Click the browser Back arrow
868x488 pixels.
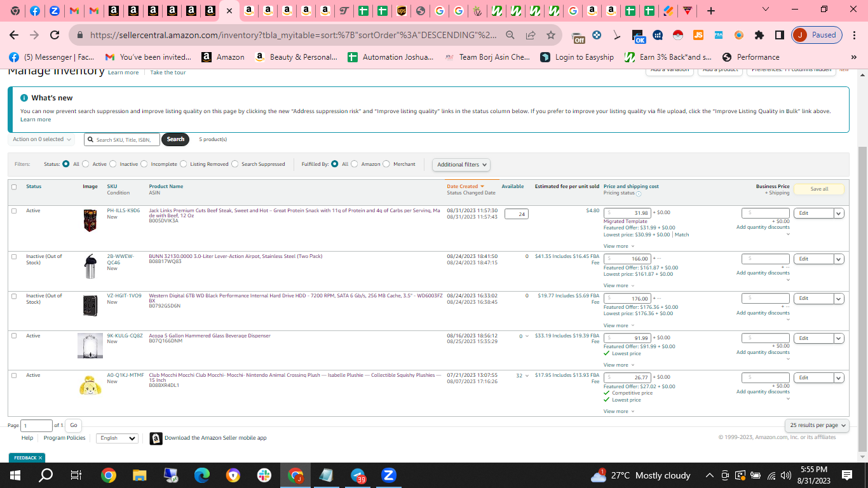tap(14, 35)
